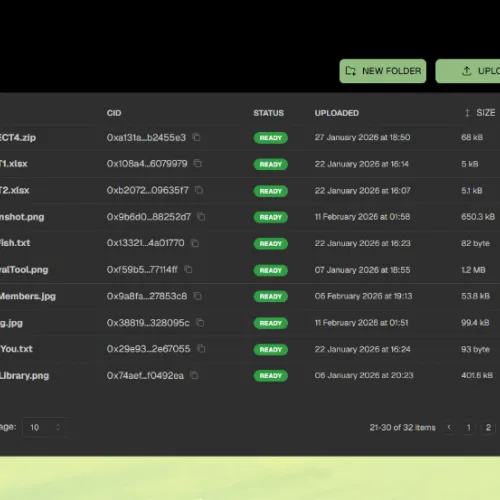
Task: Copy CID 0x9b6d0...88252d7
Action: click(x=201, y=217)
